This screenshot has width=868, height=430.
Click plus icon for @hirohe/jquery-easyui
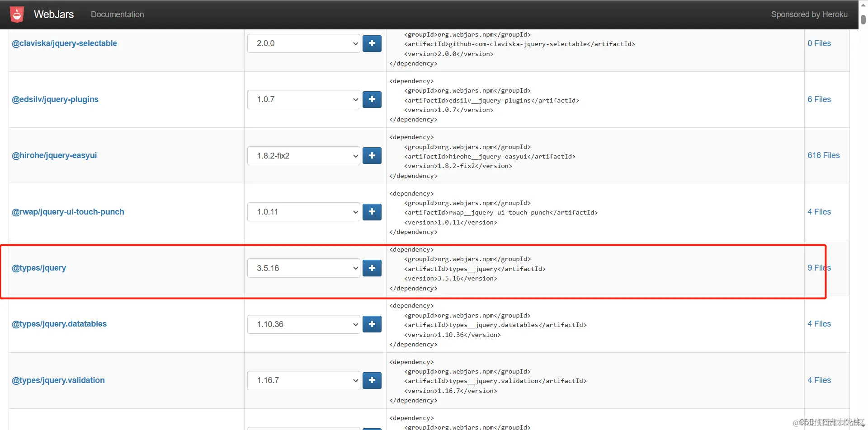[372, 156]
